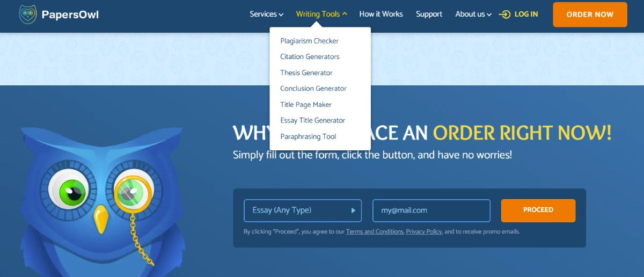Go to How it Works page
The image size is (644, 277).
(x=380, y=14)
